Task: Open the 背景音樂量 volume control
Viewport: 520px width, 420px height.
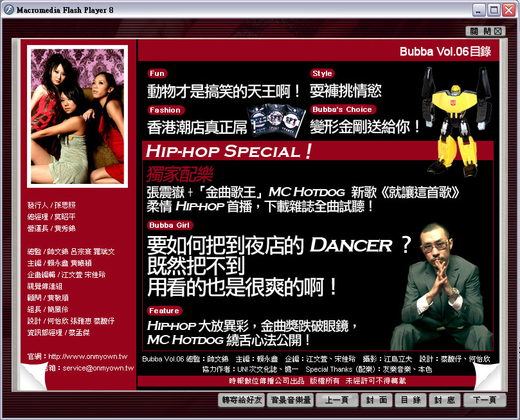Action: pos(291,400)
